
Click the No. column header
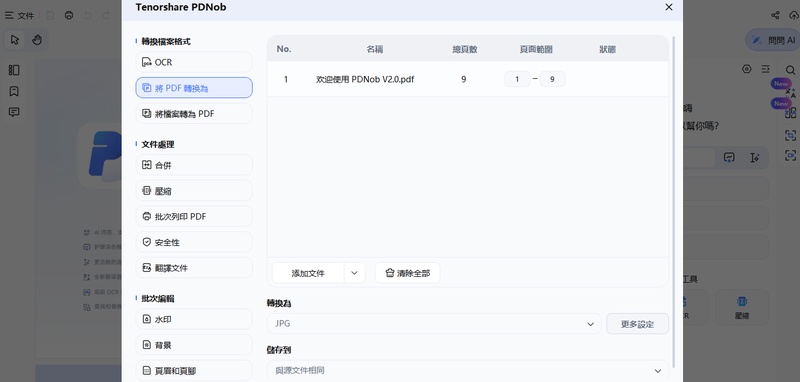click(284, 49)
